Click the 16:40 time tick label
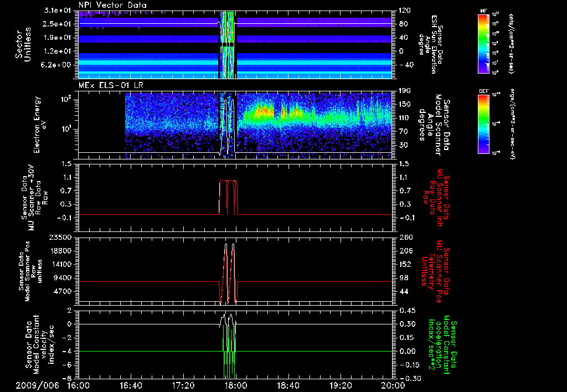This screenshot has width=567, height=392. click(131, 385)
